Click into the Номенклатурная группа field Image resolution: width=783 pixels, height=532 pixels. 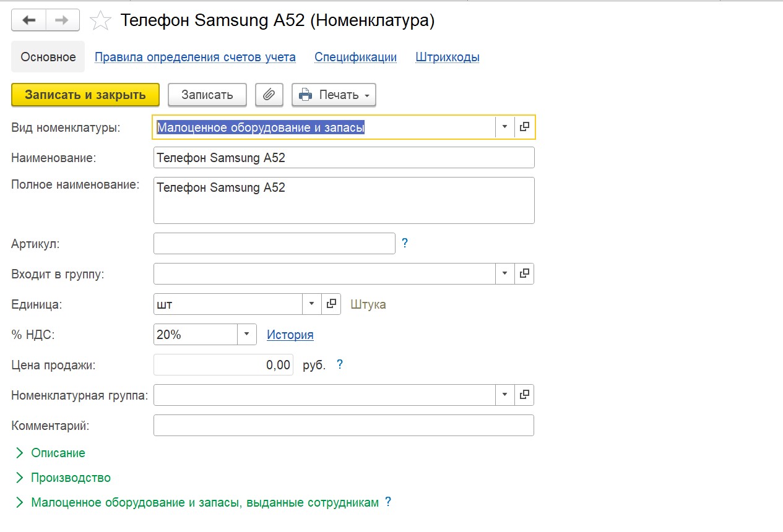[x=324, y=395]
